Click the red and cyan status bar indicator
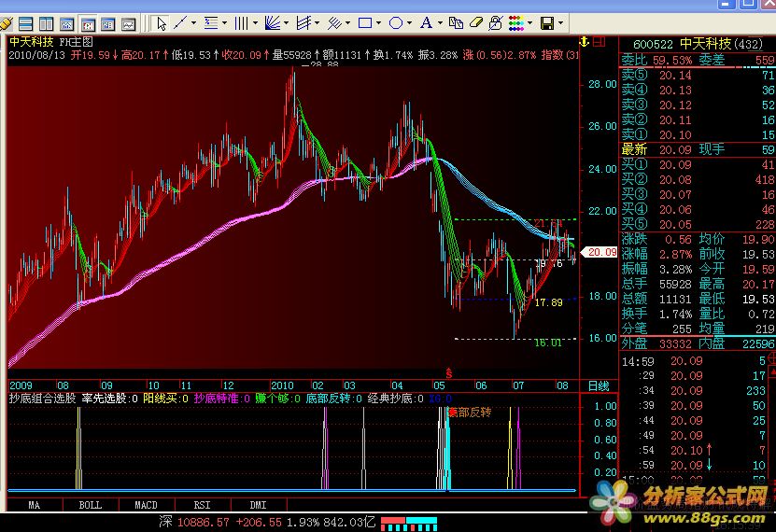This screenshot has height=532, width=776. tap(409, 524)
